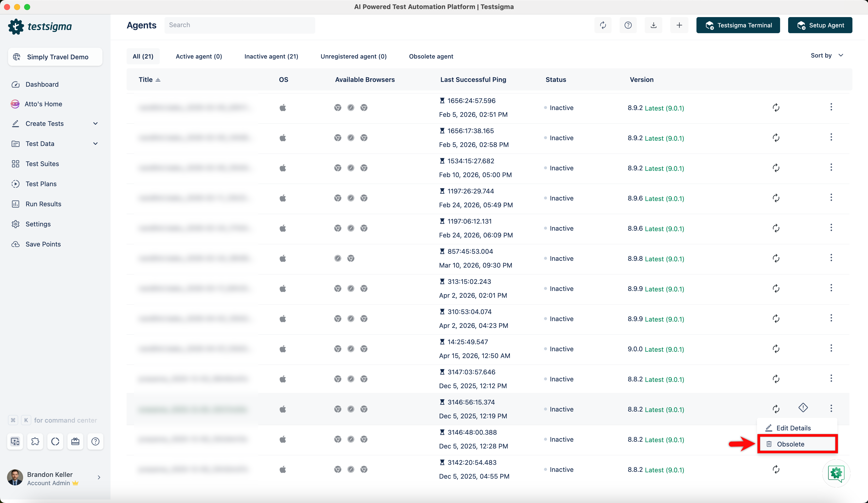868x503 pixels.
Task: Click sync icon for the 9.0.0 version agent
Action: point(776,349)
